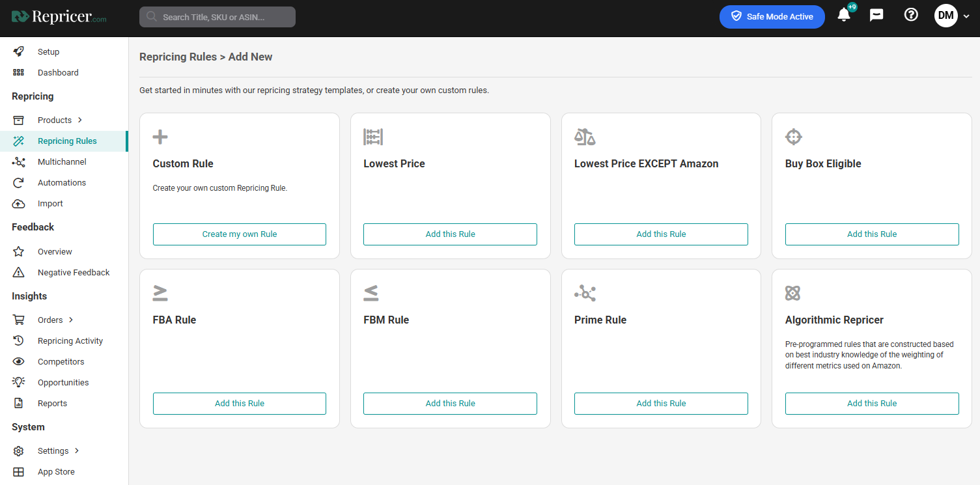Image resolution: width=980 pixels, height=485 pixels.
Task: Click the Competitors eye icon
Action: (19, 361)
